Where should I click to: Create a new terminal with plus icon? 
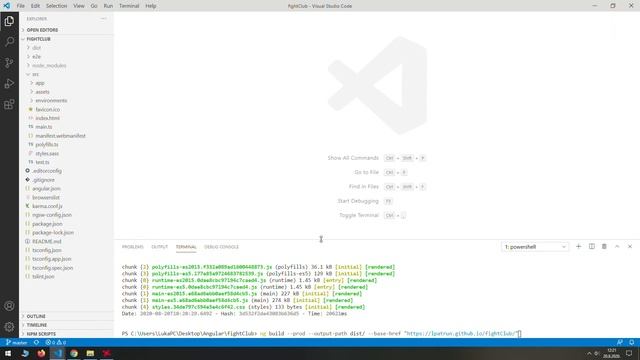(x=578, y=247)
